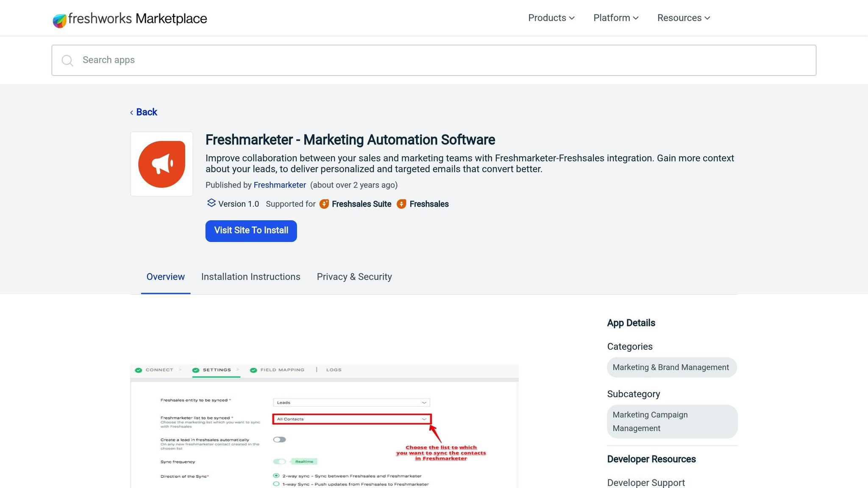Open the Resources dropdown menu
Viewport: 868px width, 488px height.
pyautogui.click(x=683, y=18)
